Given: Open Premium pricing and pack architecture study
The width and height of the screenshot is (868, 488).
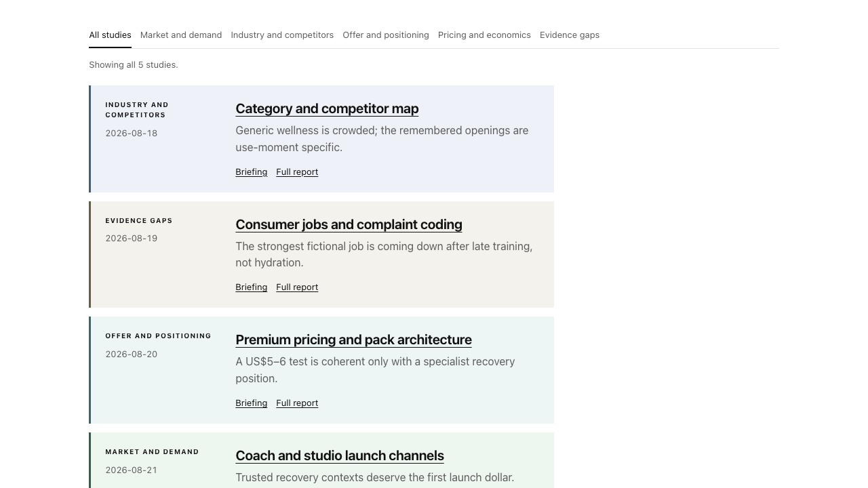Looking at the screenshot, I should [353, 340].
